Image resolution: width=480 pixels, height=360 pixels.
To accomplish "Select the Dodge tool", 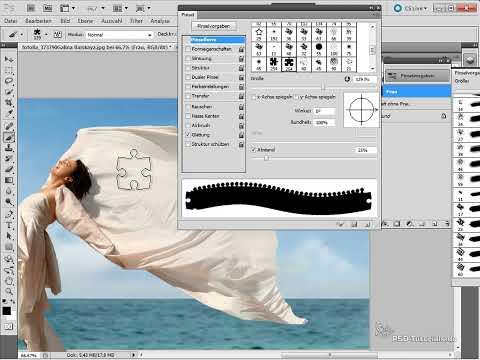I will tap(9, 202).
